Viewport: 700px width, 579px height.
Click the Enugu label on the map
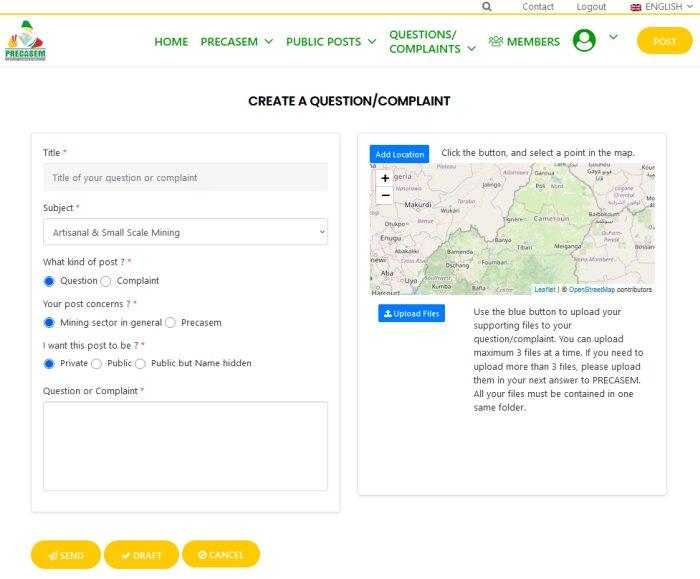390,238
